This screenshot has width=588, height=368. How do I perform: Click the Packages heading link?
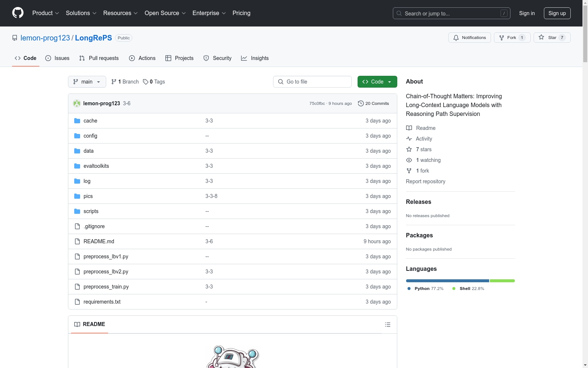(419, 235)
